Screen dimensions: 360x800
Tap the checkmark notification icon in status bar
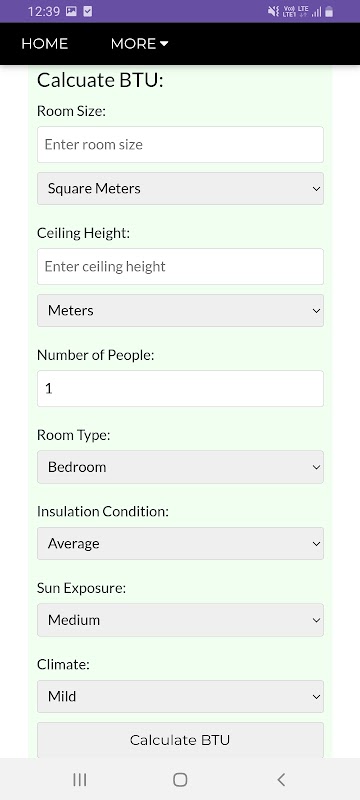click(x=88, y=11)
